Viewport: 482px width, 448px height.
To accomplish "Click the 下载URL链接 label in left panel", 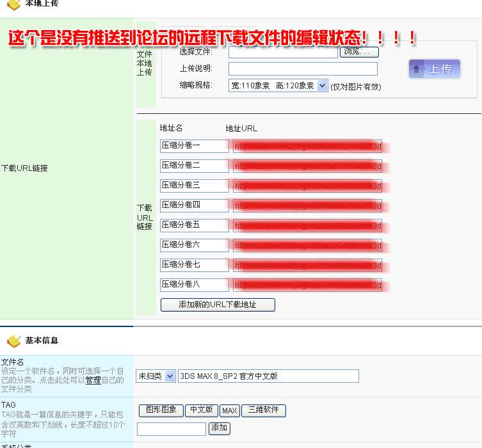I will tap(24, 168).
